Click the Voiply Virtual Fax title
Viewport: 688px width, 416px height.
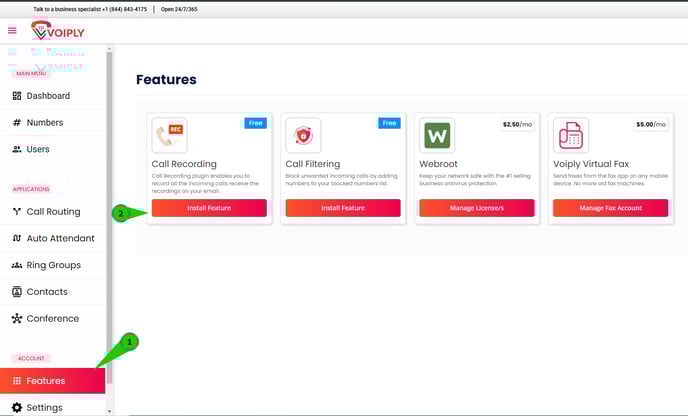click(591, 164)
